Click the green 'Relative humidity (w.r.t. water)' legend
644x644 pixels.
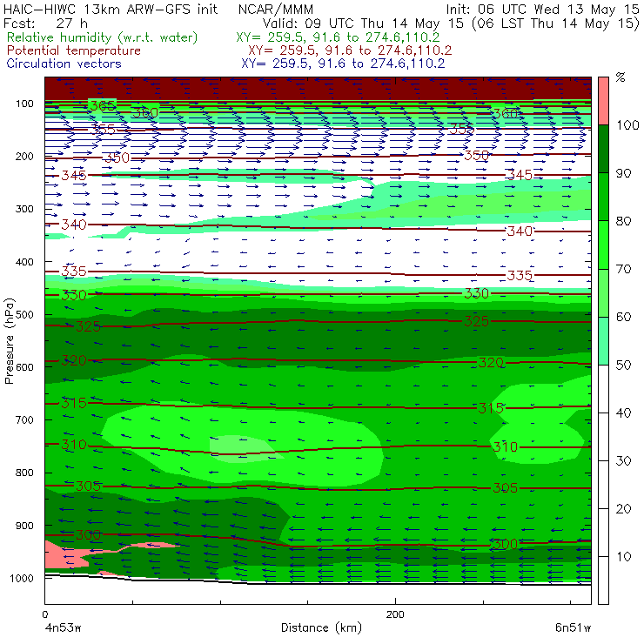click(x=103, y=37)
